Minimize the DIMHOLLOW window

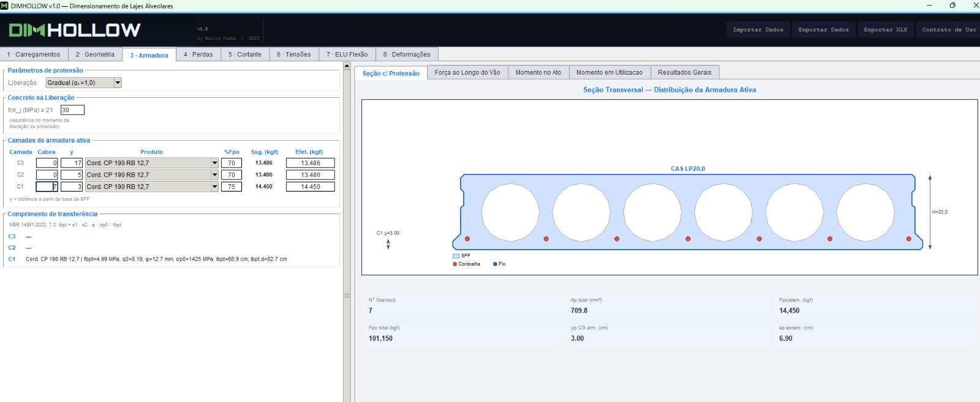(x=929, y=6)
